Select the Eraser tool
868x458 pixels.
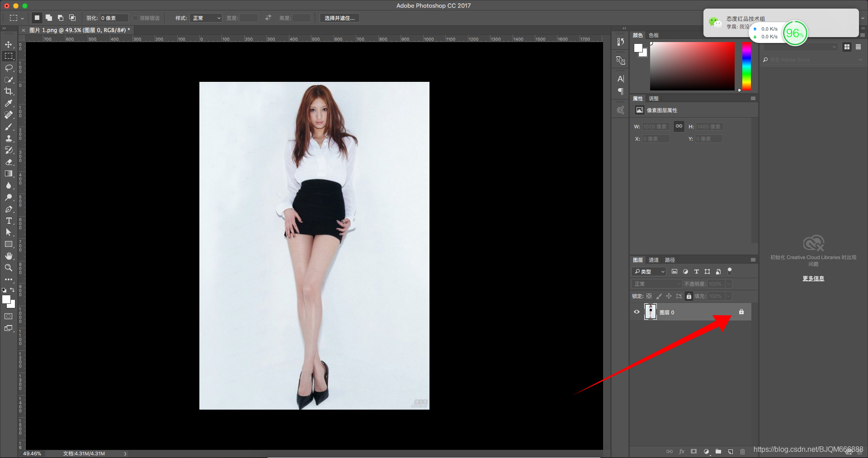coord(9,162)
